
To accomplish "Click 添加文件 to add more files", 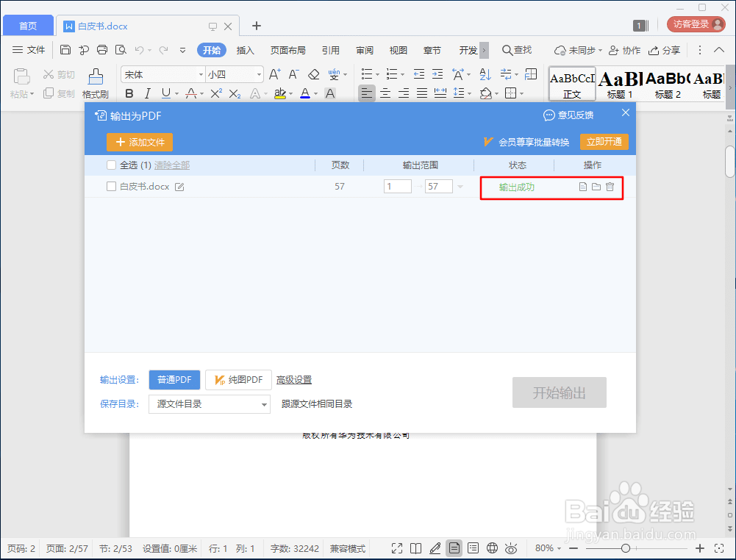I will click(140, 142).
